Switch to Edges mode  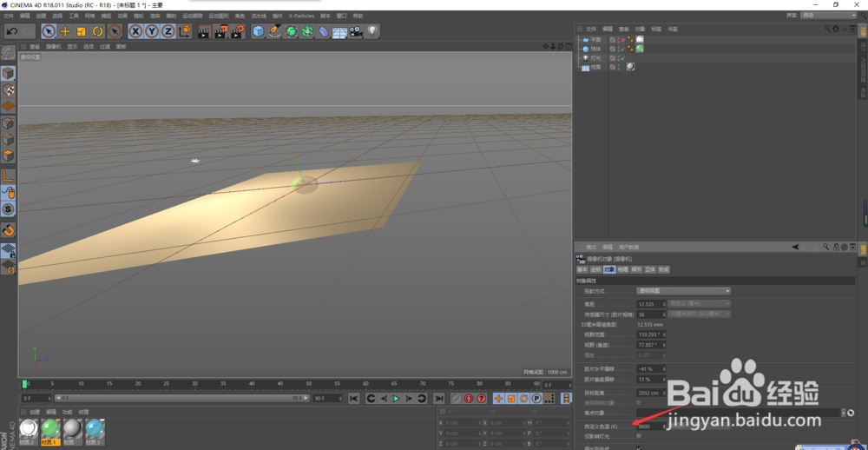click(x=9, y=140)
